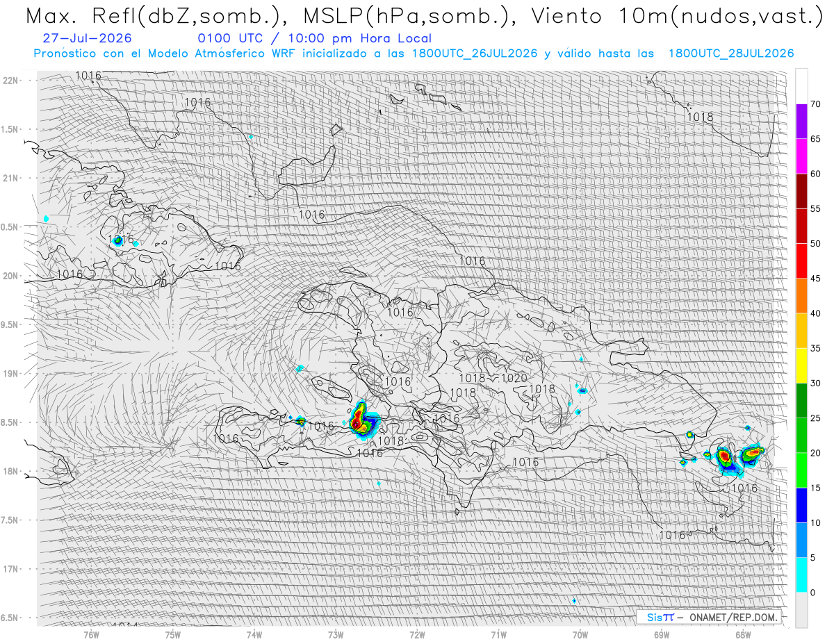This screenshot has width=834, height=644.
Task: Click the '22N' latitude axis label
Action: click(x=11, y=81)
